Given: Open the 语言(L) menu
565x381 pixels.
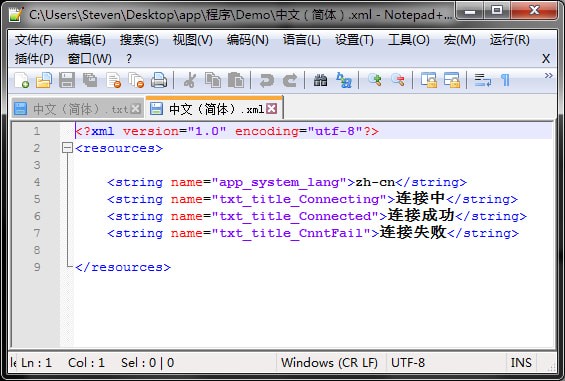Looking at the screenshot, I should pos(302,40).
